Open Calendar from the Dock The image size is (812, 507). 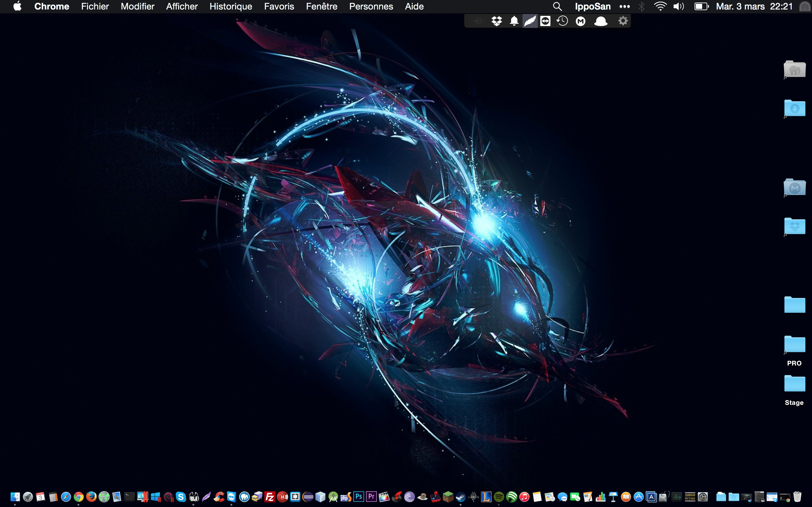(x=40, y=497)
